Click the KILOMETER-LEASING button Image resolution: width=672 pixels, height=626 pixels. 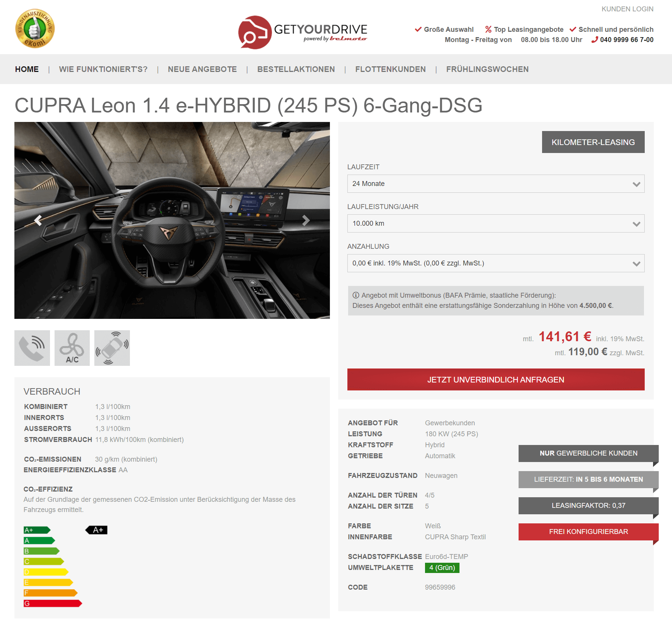[593, 142]
